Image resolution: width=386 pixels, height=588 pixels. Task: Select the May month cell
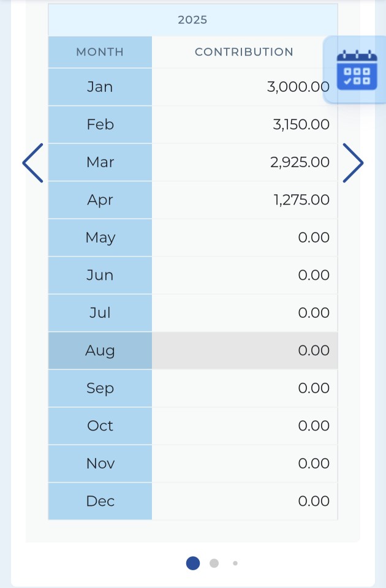pyautogui.click(x=100, y=238)
